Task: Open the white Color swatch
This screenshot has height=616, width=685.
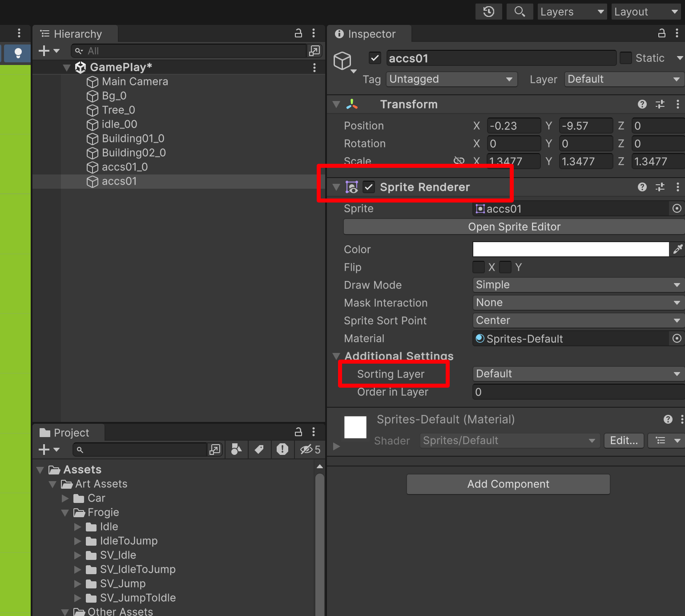Action: point(571,249)
